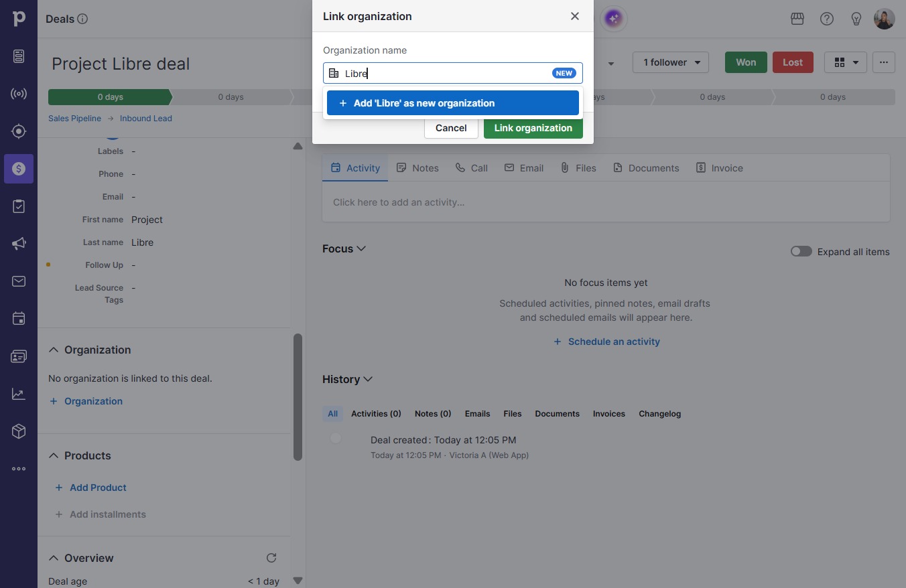Open the Leads inbox sidebar icon
The width and height of the screenshot is (906, 588).
19,56
